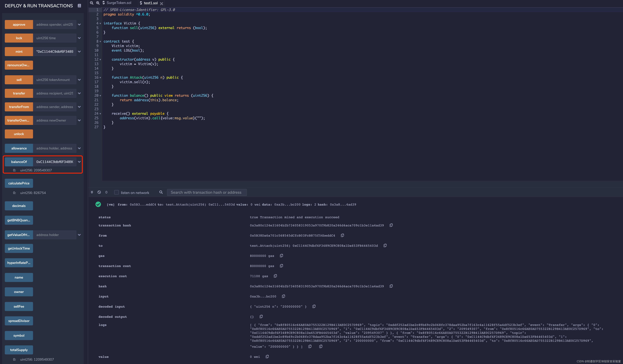The width and height of the screenshot is (623, 364).
Task: Clear the console with the ban icon
Action: coord(99,192)
